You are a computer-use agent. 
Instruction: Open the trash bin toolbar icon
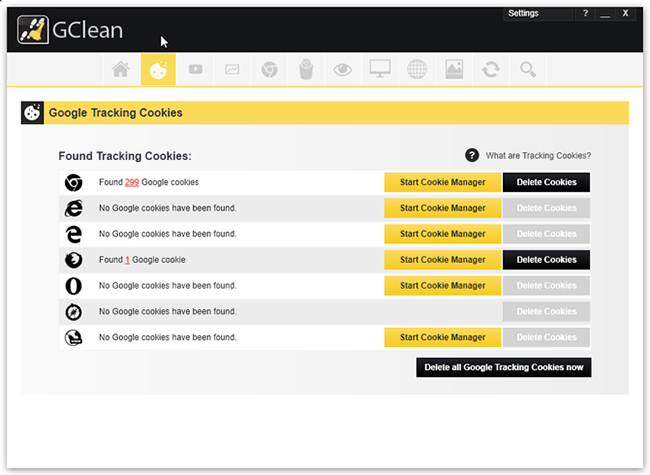[306, 69]
